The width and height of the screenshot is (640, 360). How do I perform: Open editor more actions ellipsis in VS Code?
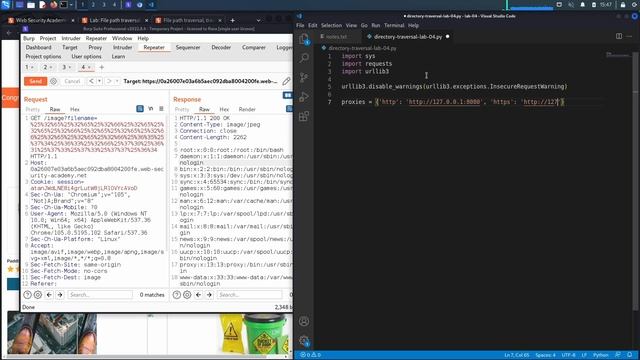coord(629,36)
